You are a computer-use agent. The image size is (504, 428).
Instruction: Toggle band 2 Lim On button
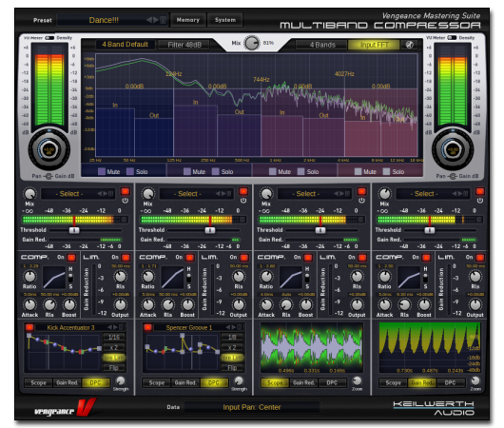[x=244, y=258]
